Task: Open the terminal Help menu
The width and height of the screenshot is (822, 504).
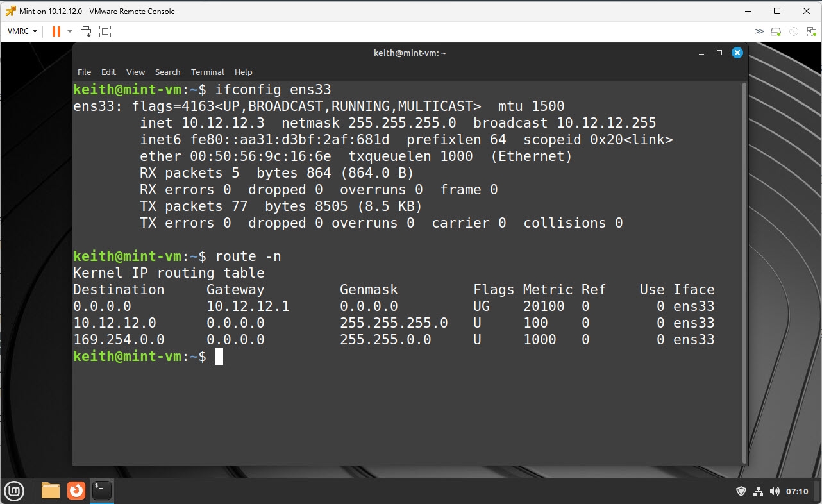Action: point(243,72)
